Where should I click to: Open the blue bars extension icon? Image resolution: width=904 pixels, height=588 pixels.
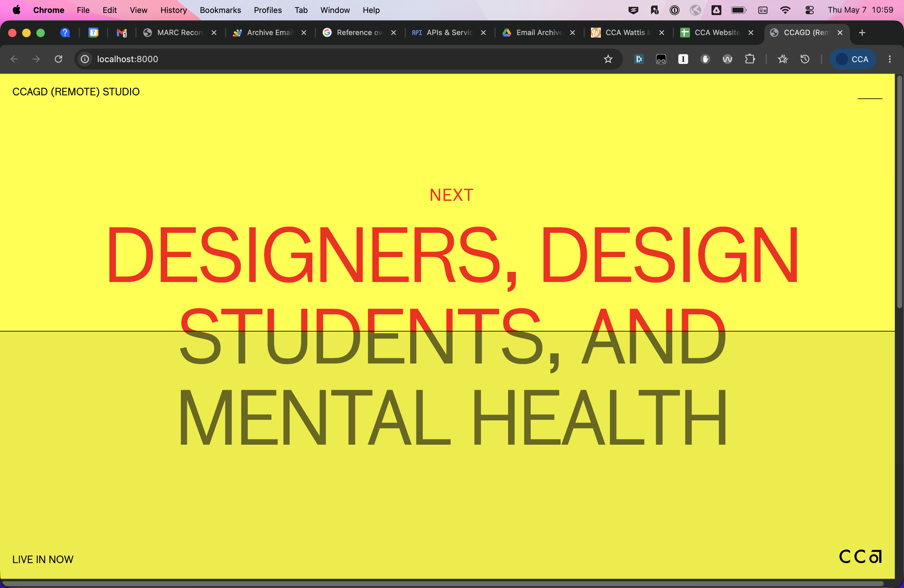coord(639,59)
